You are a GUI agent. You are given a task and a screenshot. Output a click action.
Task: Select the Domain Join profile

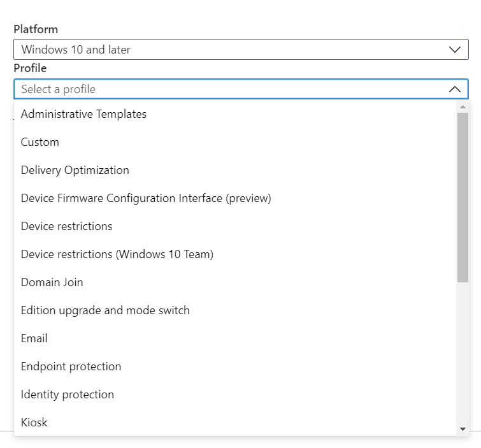point(52,282)
